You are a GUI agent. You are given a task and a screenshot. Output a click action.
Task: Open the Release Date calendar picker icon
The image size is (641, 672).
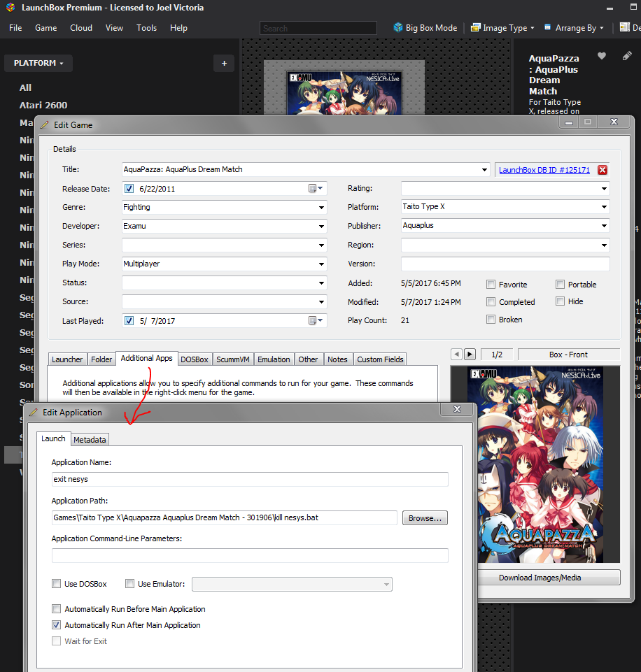click(315, 188)
